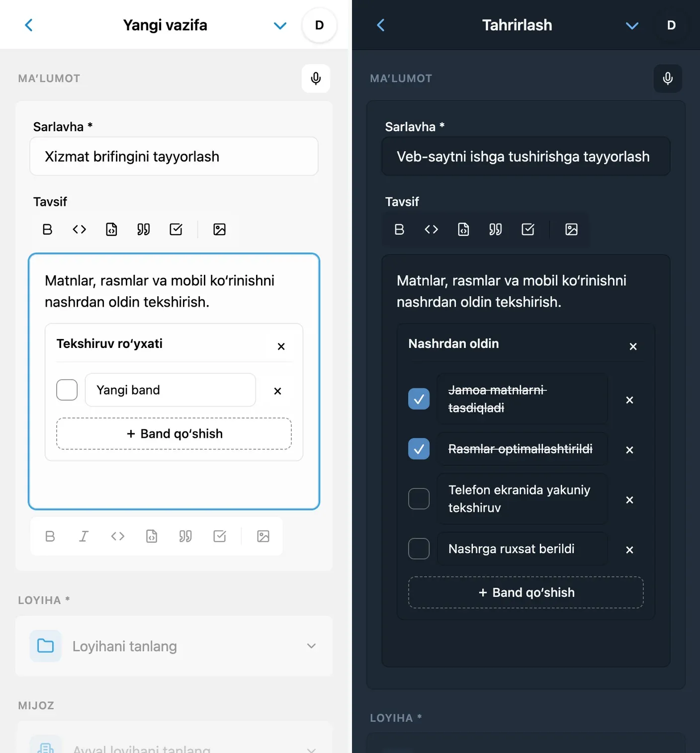Check the 'Yangi band' checkbox

pyautogui.click(x=67, y=390)
